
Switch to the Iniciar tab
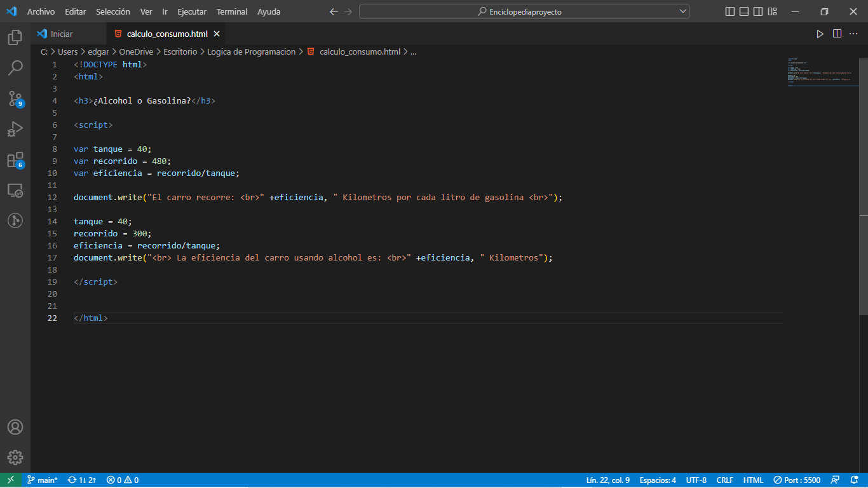[x=69, y=34]
